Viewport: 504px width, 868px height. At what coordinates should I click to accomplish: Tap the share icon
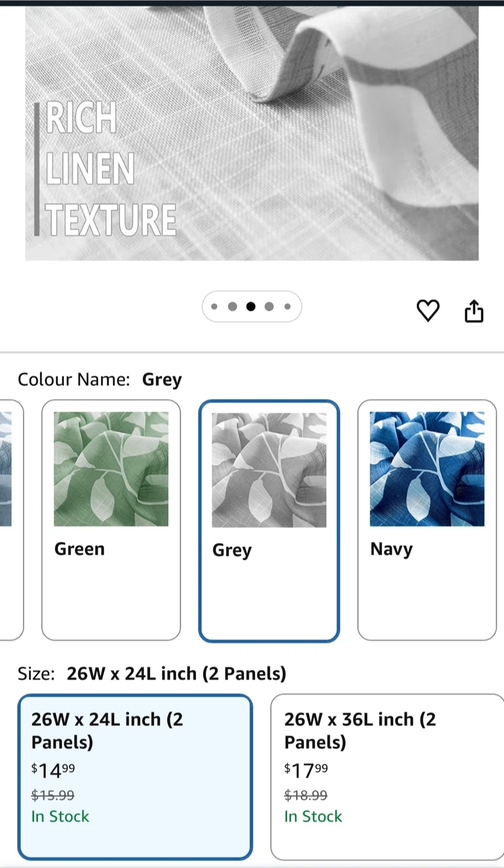(474, 310)
